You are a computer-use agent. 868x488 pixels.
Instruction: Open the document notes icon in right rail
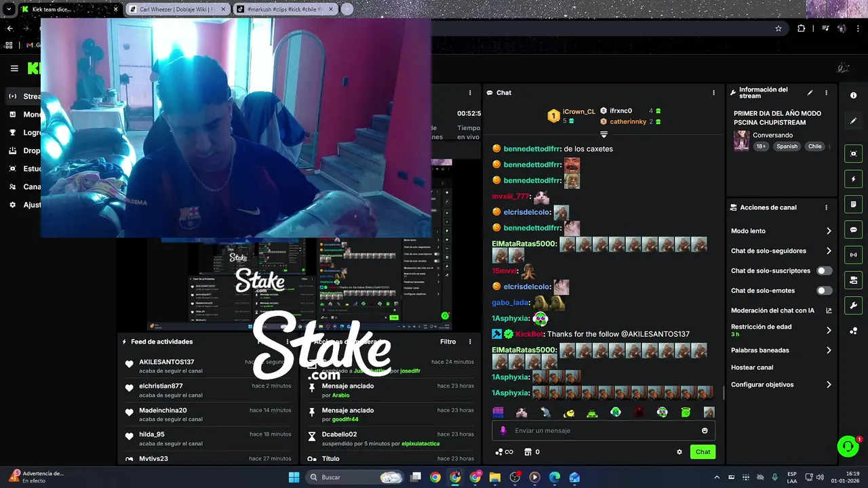pyautogui.click(x=853, y=205)
